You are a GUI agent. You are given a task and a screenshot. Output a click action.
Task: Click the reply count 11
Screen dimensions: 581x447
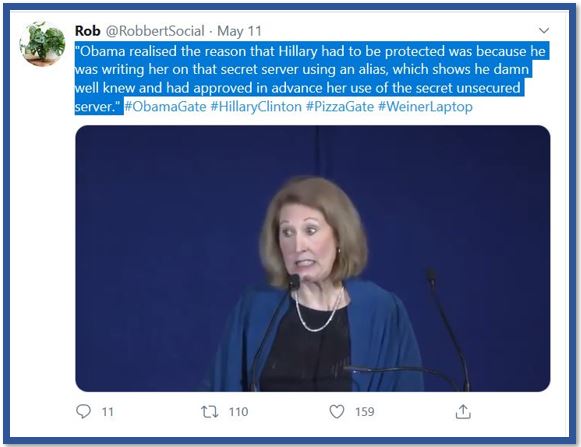pyautogui.click(x=107, y=412)
